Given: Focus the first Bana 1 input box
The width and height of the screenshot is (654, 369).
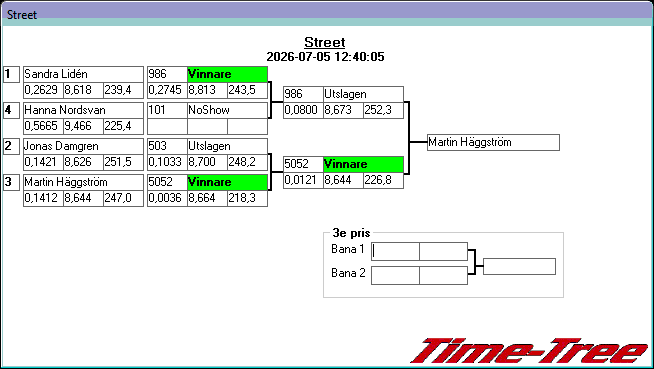Looking at the screenshot, I should (x=395, y=251).
